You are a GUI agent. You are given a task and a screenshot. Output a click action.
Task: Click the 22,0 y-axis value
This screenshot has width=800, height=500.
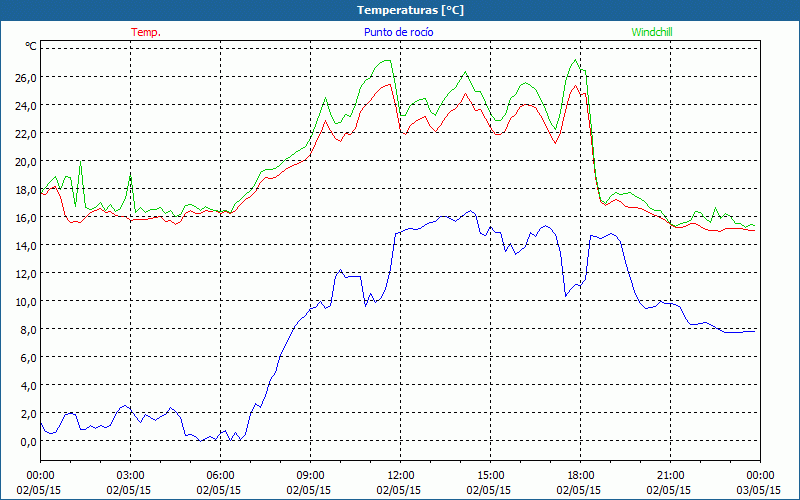tap(26, 134)
